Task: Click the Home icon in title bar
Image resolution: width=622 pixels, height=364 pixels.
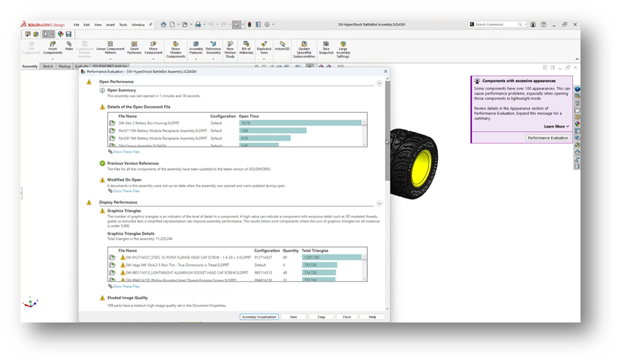Action: (x=163, y=24)
